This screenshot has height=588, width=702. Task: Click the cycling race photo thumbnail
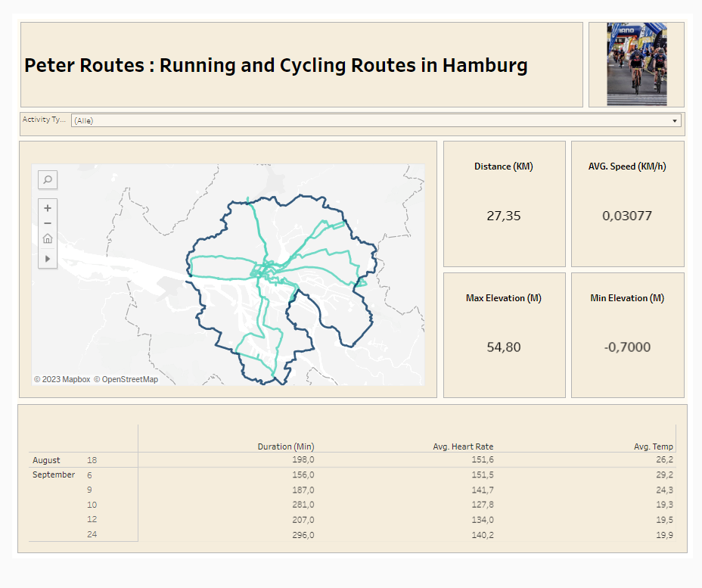(636, 64)
